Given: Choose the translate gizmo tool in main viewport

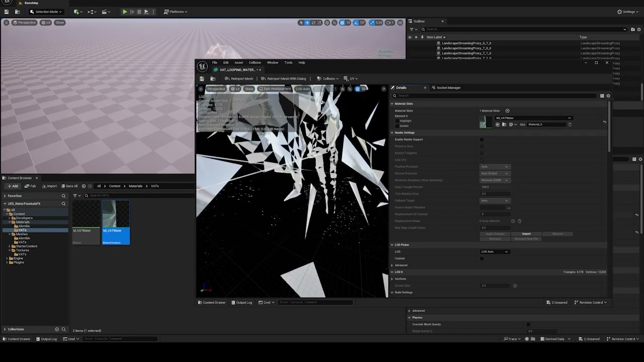Looking at the screenshot, I should (307, 23).
